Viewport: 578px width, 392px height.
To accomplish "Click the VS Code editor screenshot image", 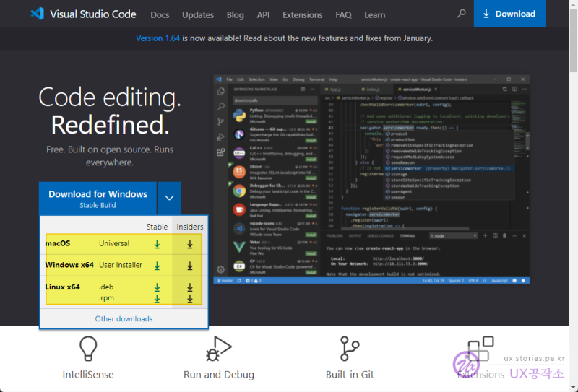I will (x=371, y=180).
